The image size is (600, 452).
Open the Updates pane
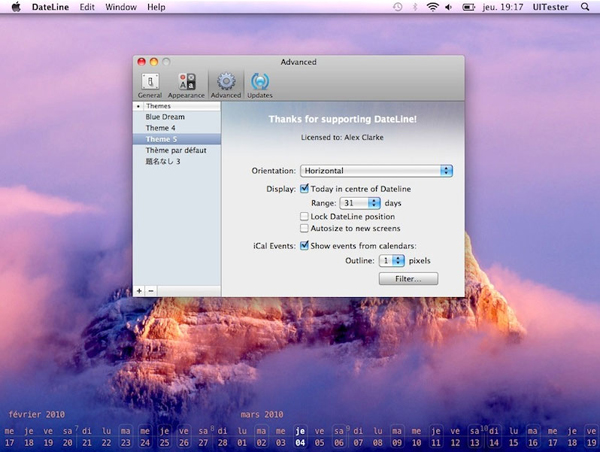[260, 85]
